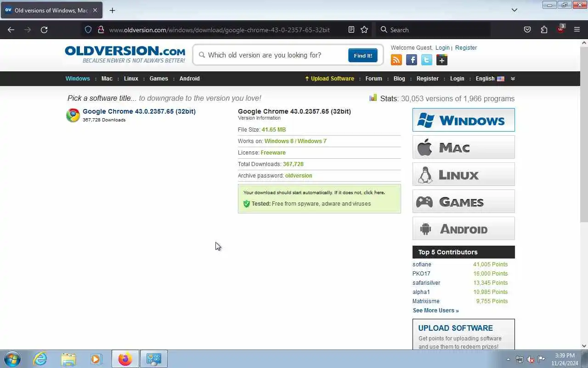Open the Android navigation menu item
Image resolution: width=588 pixels, height=368 pixels.
tap(190, 79)
